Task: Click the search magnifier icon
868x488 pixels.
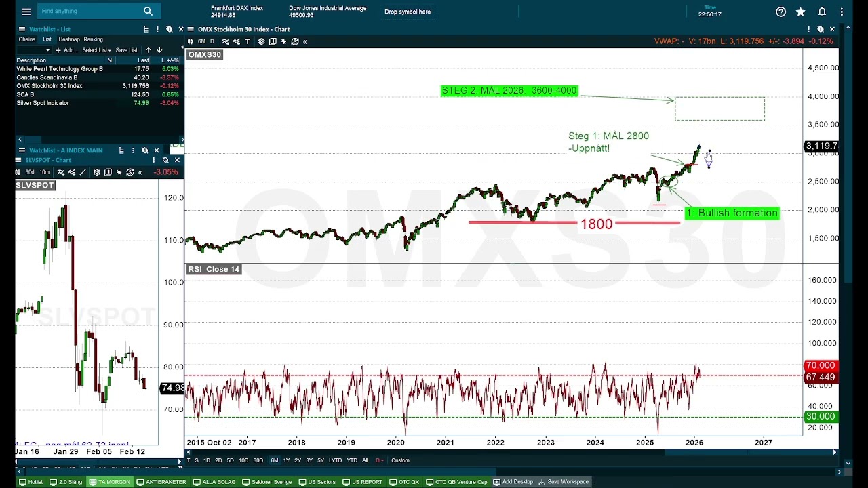Action: pyautogui.click(x=148, y=12)
